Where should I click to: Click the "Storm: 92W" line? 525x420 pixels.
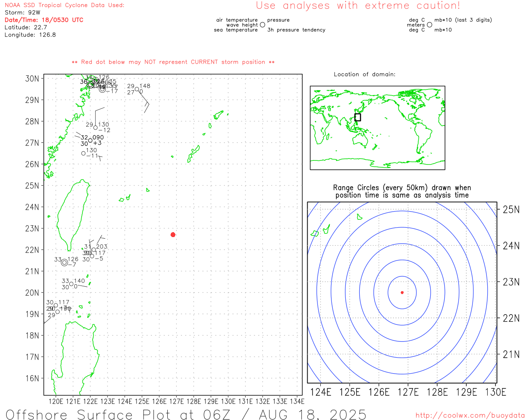[23, 12]
